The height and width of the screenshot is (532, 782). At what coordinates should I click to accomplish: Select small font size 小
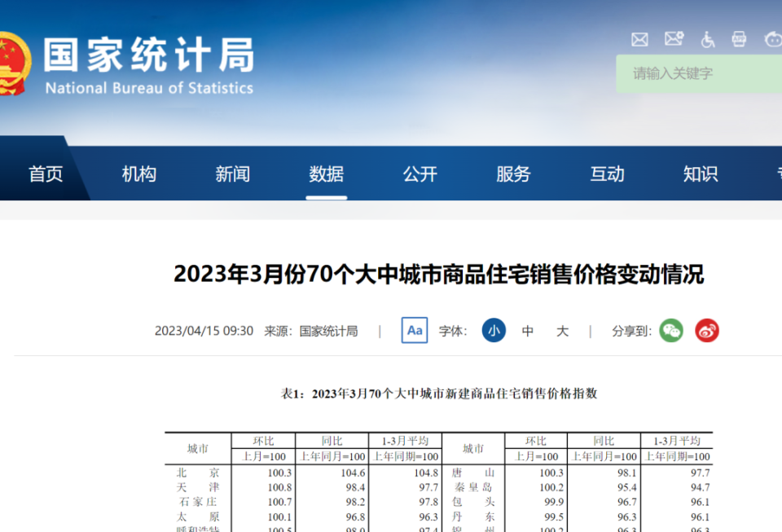(493, 331)
